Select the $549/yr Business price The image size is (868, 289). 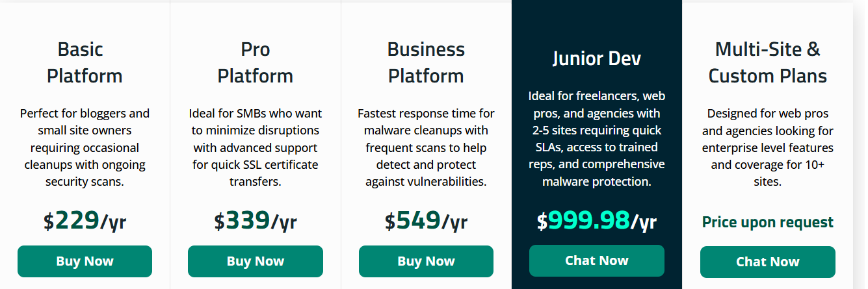pos(426,221)
